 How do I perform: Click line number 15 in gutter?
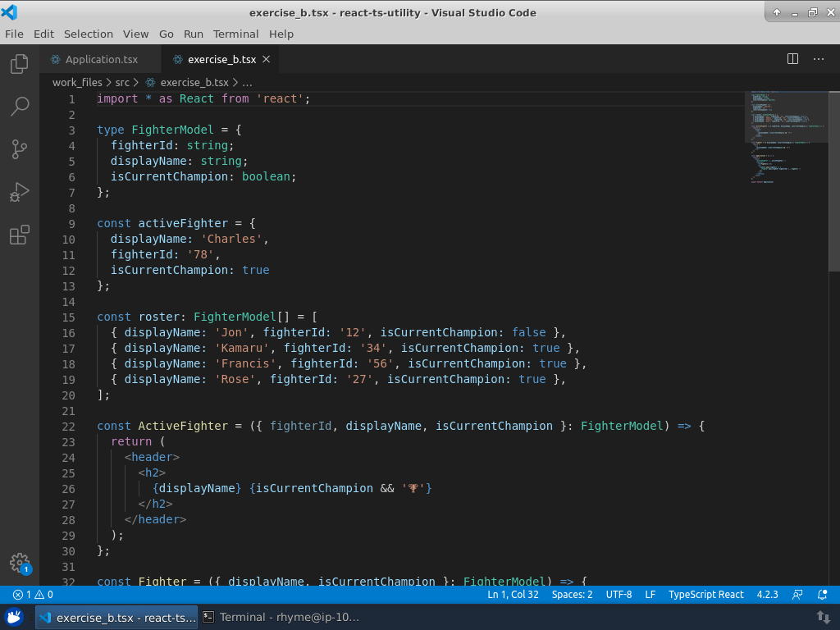pos(69,317)
